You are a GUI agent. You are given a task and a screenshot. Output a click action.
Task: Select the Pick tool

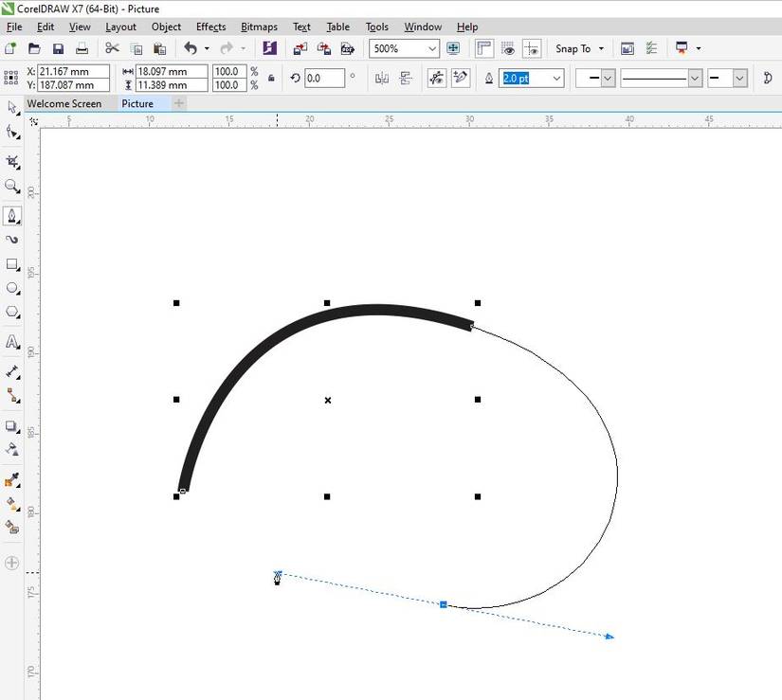pyautogui.click(x=12, y=108)
